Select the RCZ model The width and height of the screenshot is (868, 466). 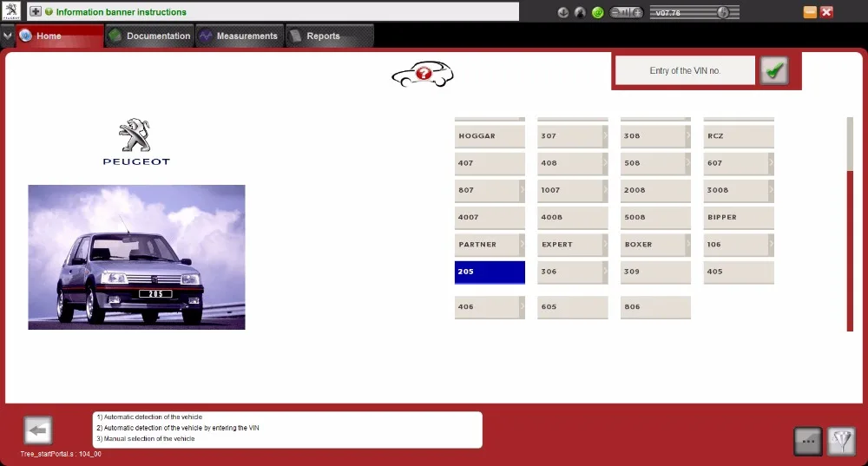[739, 136]
